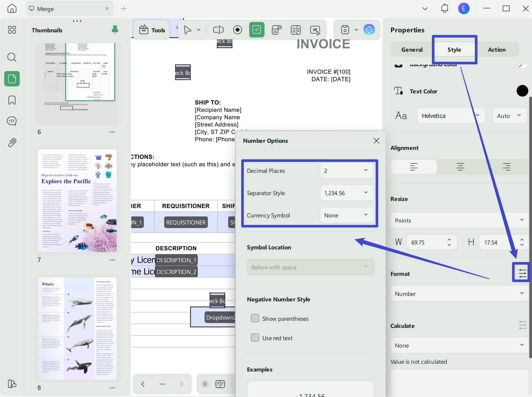
Task: Expand the bottom bar with the round arrow
Action: (x=205, y=384)
